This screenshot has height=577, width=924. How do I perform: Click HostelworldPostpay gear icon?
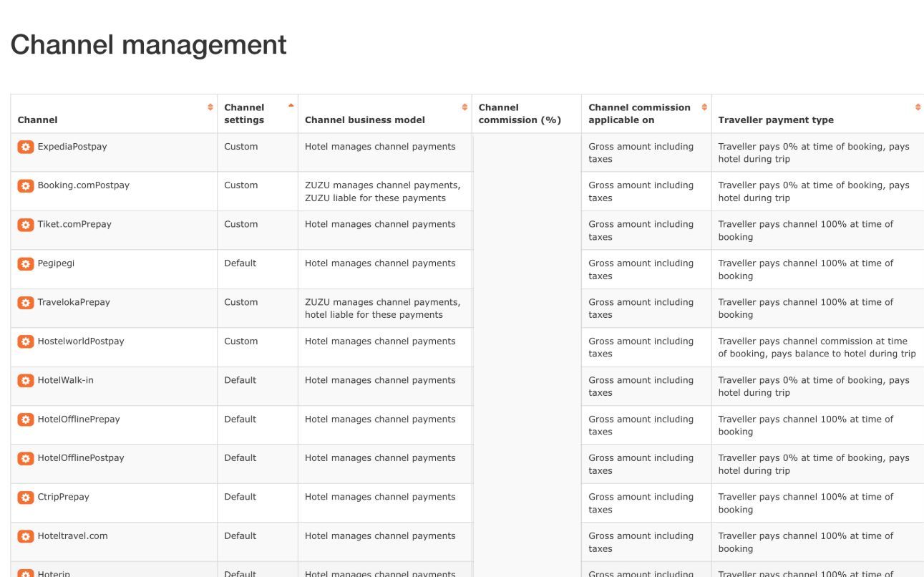26,341
